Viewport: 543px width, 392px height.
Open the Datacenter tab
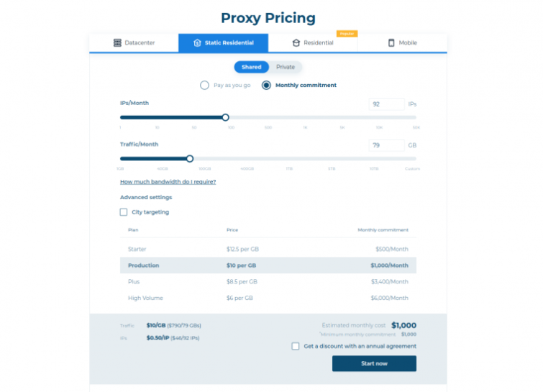pyautogui.click(x=134, y=42)
